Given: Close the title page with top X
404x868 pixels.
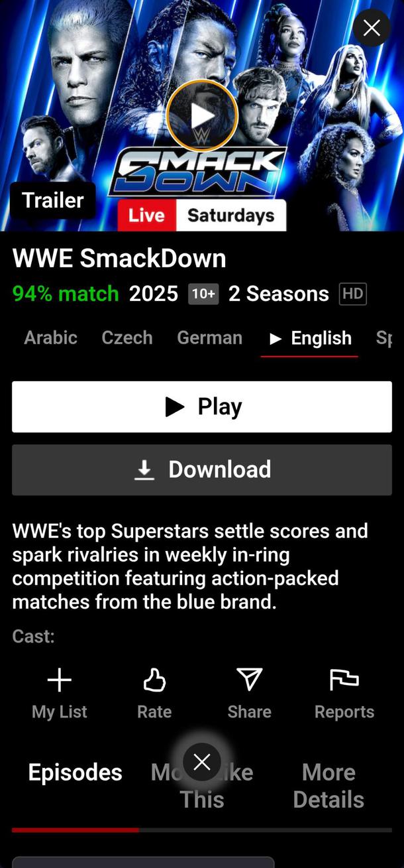Looking at the screenshot, I should (372, 28).
